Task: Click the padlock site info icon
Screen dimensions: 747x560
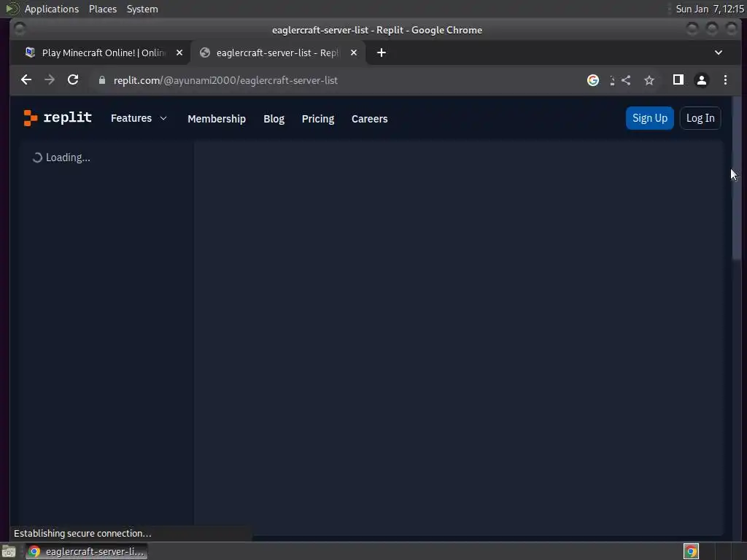Action: 101,80
